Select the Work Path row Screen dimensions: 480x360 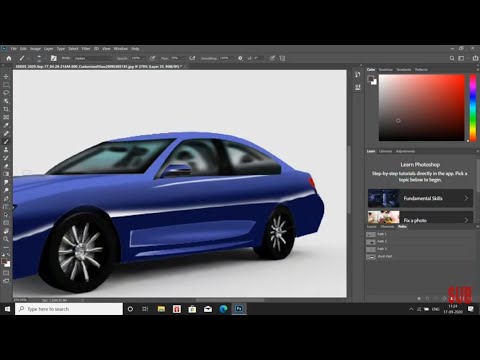(420, 257)
